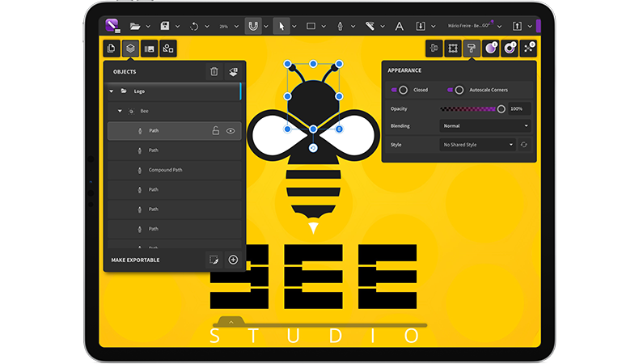Click the Appearance panel title
The image size is (639, 364).
(x=404, y=70)
